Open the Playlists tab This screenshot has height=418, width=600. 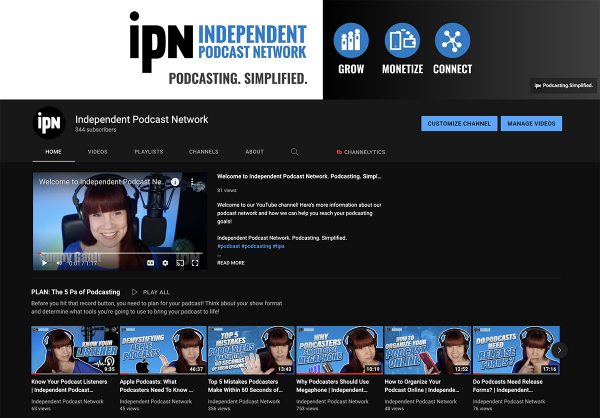point(149,152)
